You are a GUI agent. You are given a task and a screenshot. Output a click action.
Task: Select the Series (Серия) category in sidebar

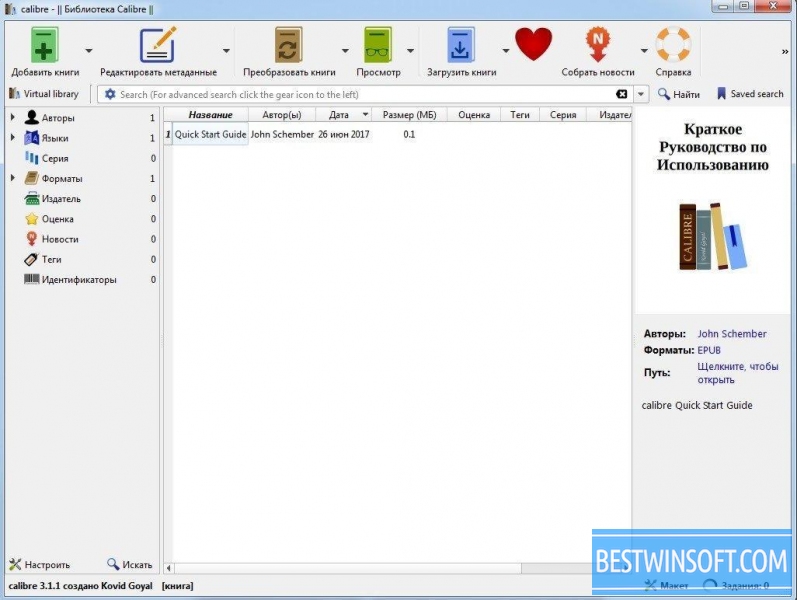[89, 158]
